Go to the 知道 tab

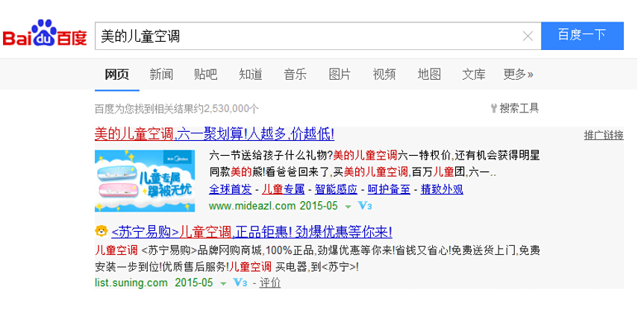251,75
